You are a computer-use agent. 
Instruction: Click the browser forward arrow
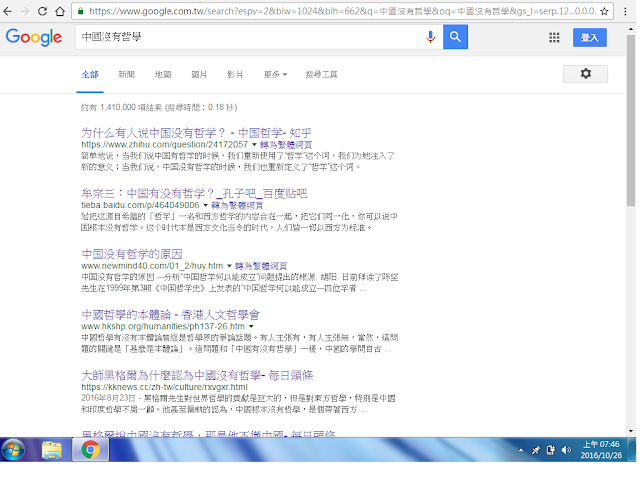pyautogui.click(x=25, y=11)
